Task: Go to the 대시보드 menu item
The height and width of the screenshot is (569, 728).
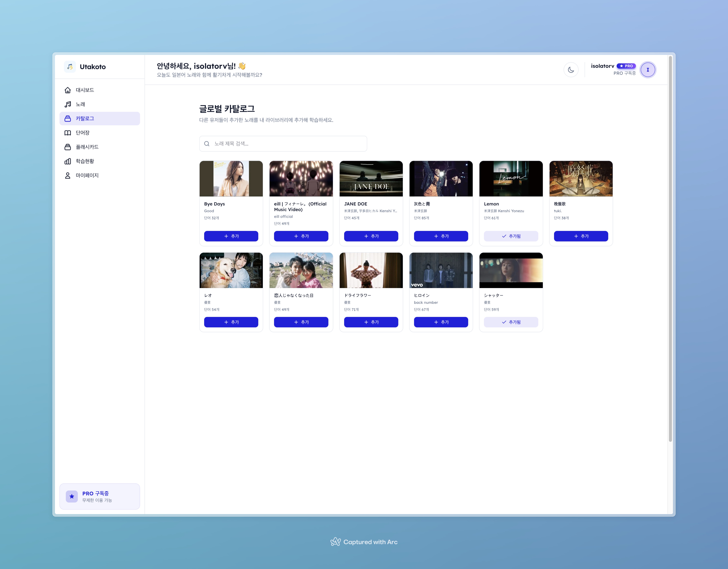Action: point(85,90)
